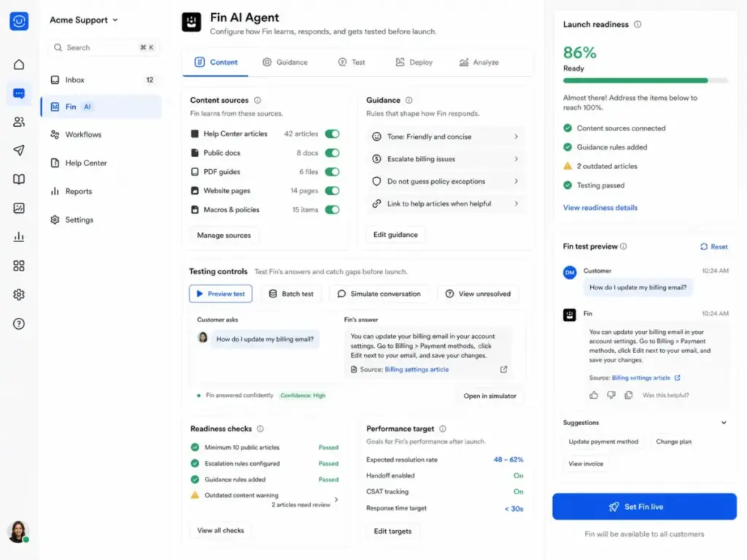Click the thumbs down icon under Fin's reply
The image size is (747, 560).
click(611, 394)
